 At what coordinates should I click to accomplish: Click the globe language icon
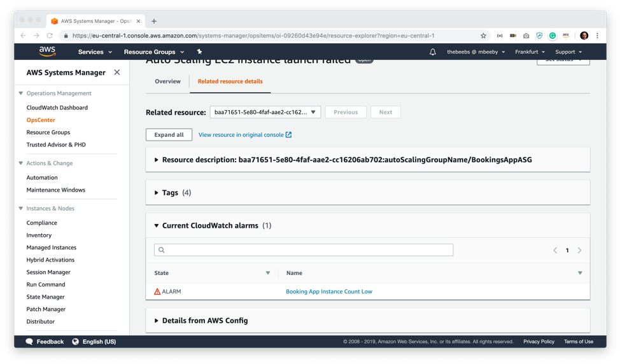(76, 342)
